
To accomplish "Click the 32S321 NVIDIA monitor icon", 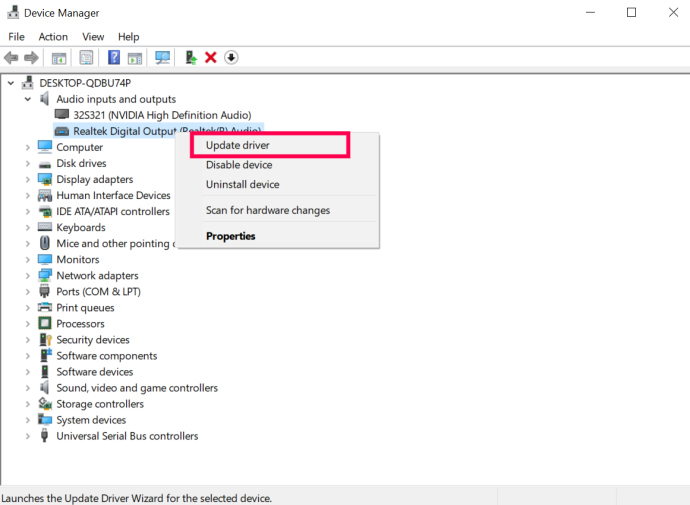I will [62, 114].
